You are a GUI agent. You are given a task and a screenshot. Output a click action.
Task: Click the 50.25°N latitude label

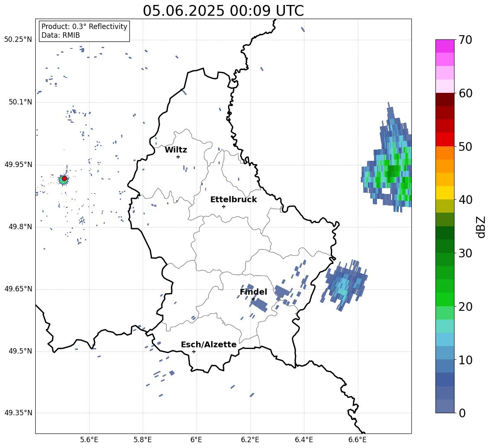tap(18, 40)
